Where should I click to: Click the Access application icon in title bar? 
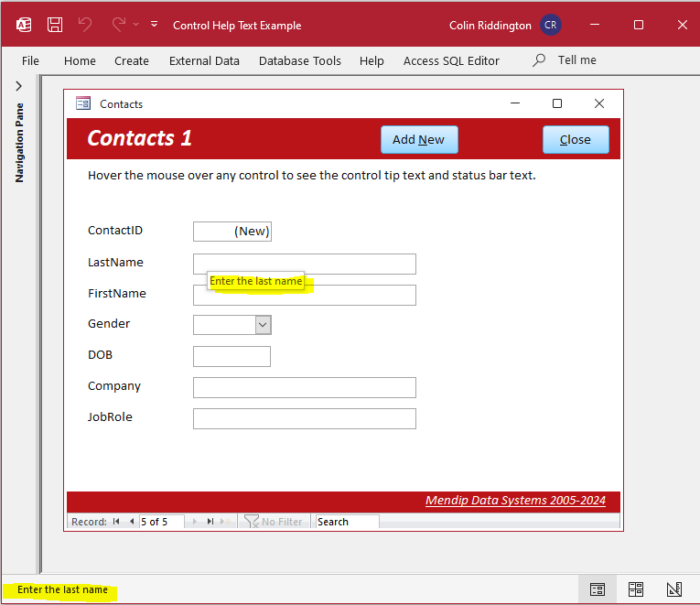(24, 25)
